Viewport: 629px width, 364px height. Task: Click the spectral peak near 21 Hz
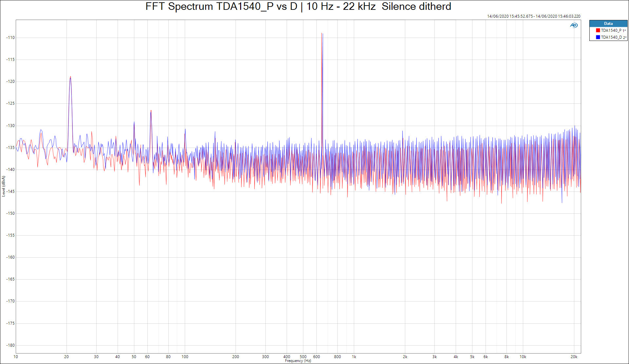pyautogui.click(x=70, y=78)
